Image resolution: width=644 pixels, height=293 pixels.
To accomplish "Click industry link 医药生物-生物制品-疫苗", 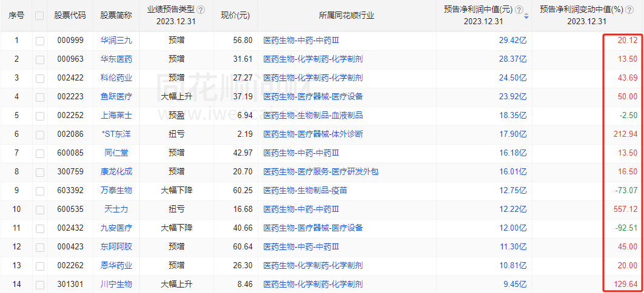I will pyautogui.click(x=305, y=191).
